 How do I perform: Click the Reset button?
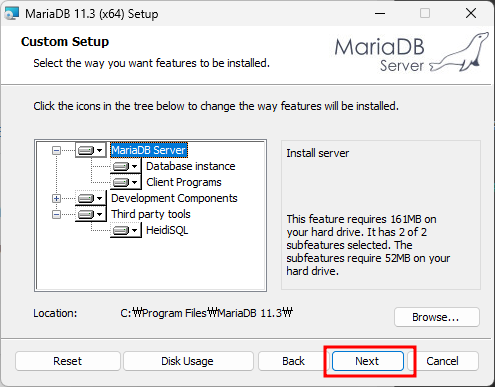point(68,361)
